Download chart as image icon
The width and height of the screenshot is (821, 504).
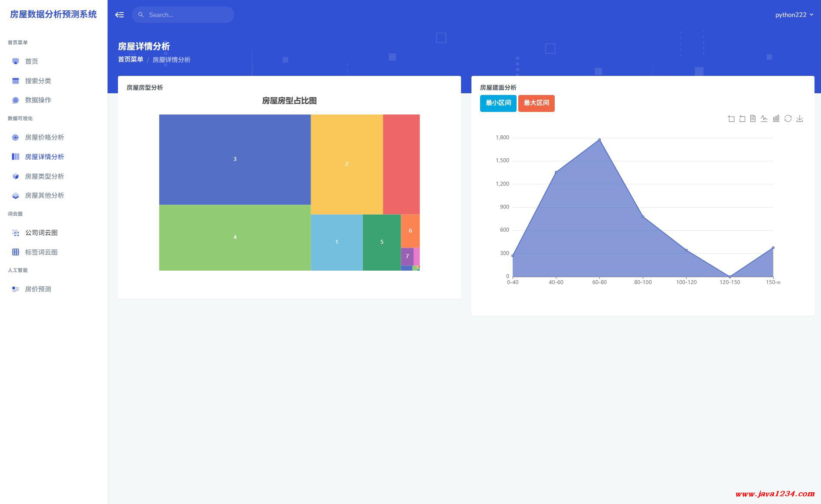click(x=800, y=119)
